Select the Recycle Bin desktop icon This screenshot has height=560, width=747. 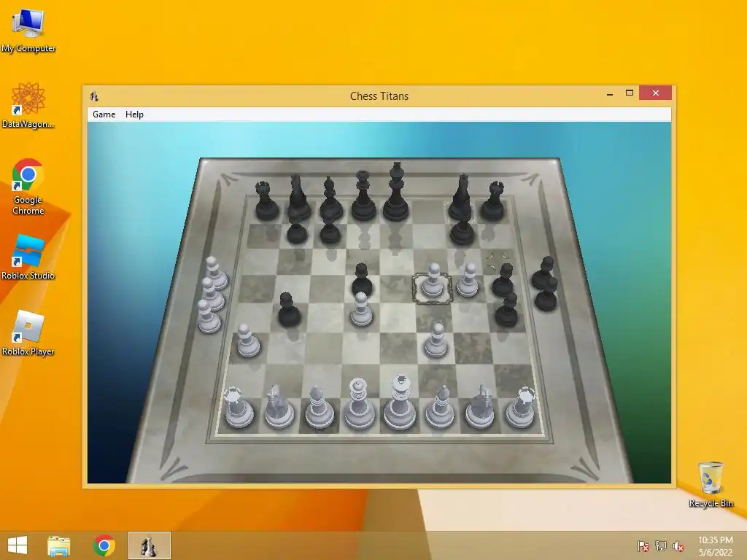click(711, 484)
